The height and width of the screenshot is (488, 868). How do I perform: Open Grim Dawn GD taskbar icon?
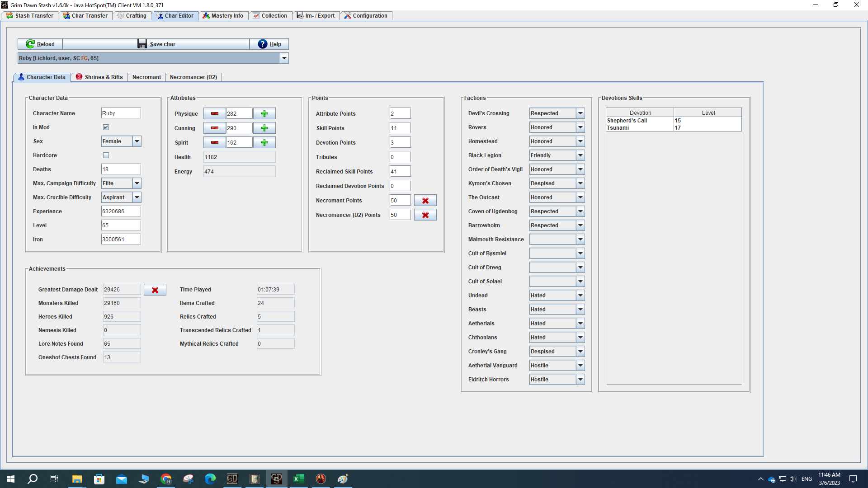232,479
